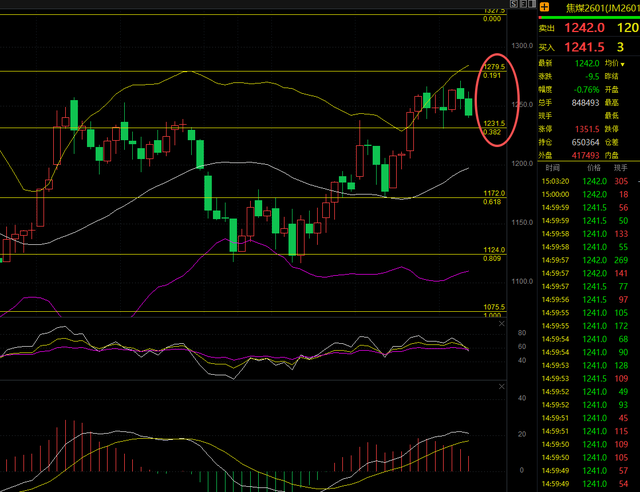The height and width of the screenshot is (492, 640).
Task: Select the 14:59:51 tick with volume 45
Action: pyautogui.click(x=589, y=418)
